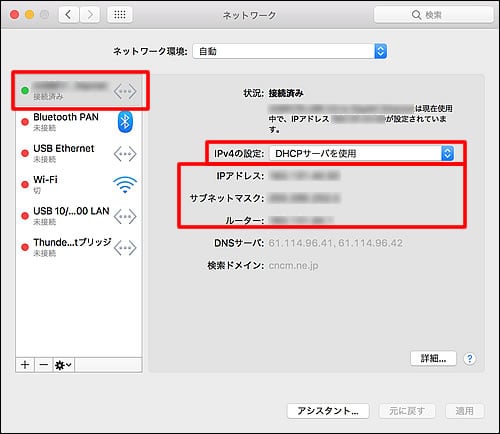This screenshot has height=434, width=500.
Task: Open the ネットワーク環境 location dropdown
Action: point(290,51)
